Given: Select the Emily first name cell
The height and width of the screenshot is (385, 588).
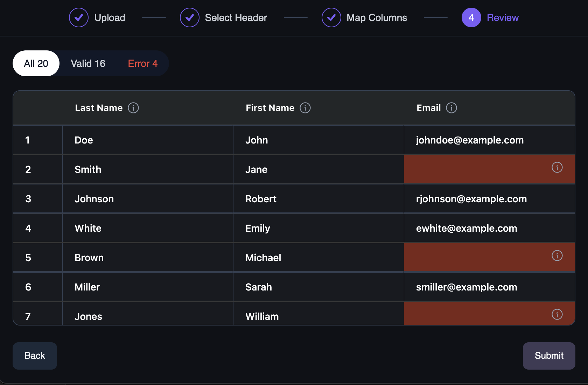Looking at the screenshot, I should 318,228.
